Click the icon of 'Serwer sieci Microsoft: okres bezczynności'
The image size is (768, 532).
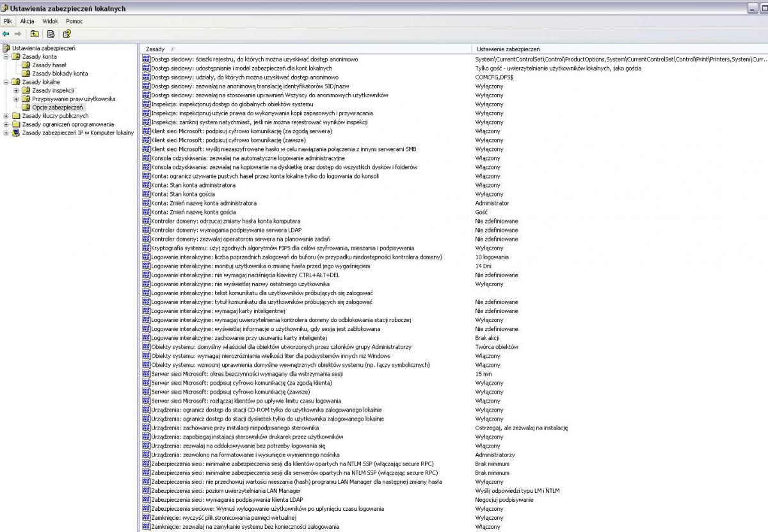146,374
